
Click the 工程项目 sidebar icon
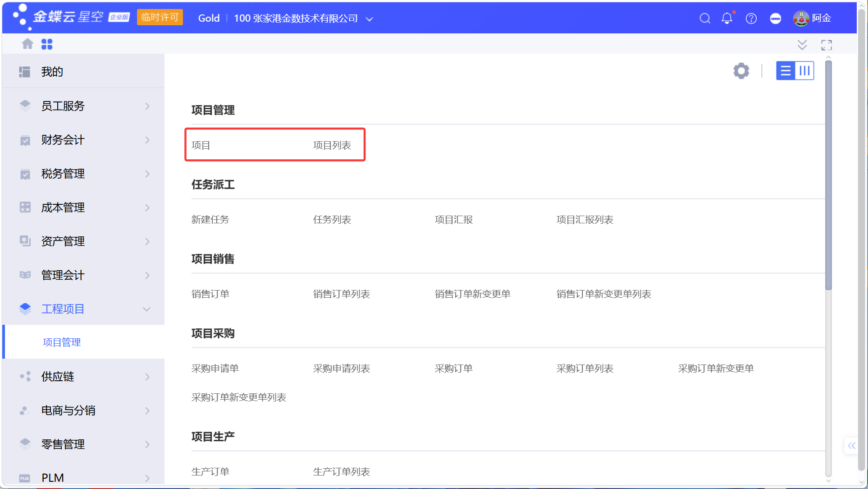point(25,309)
